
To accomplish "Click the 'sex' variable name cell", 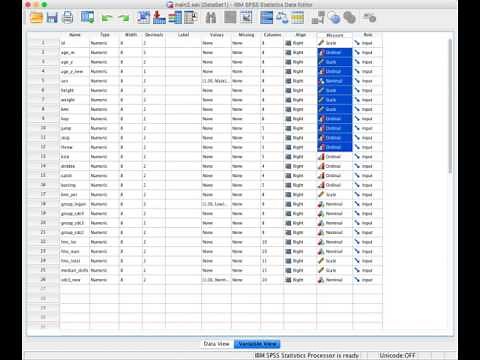I will coord(75,81).
